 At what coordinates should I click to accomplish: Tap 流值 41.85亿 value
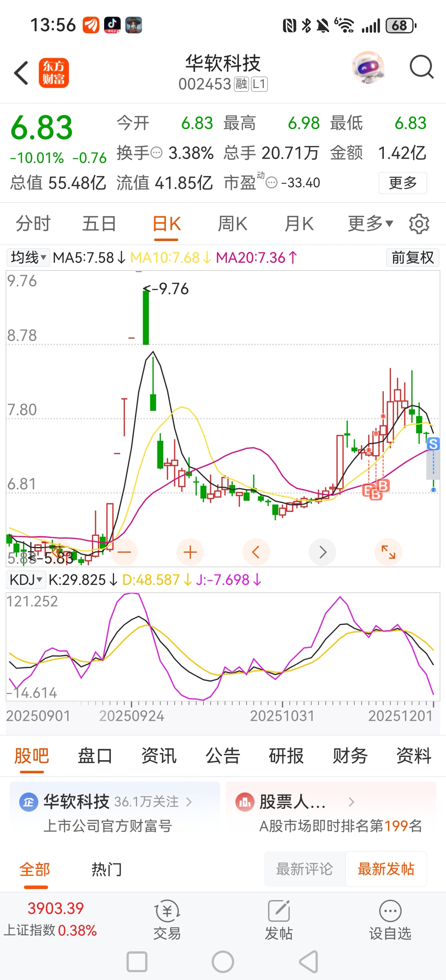coord(164,183)
